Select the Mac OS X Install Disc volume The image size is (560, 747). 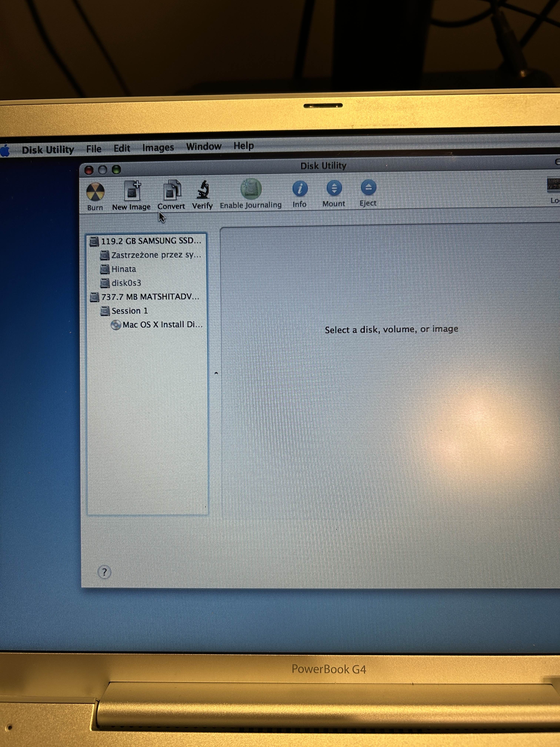(x=162, y=325)
